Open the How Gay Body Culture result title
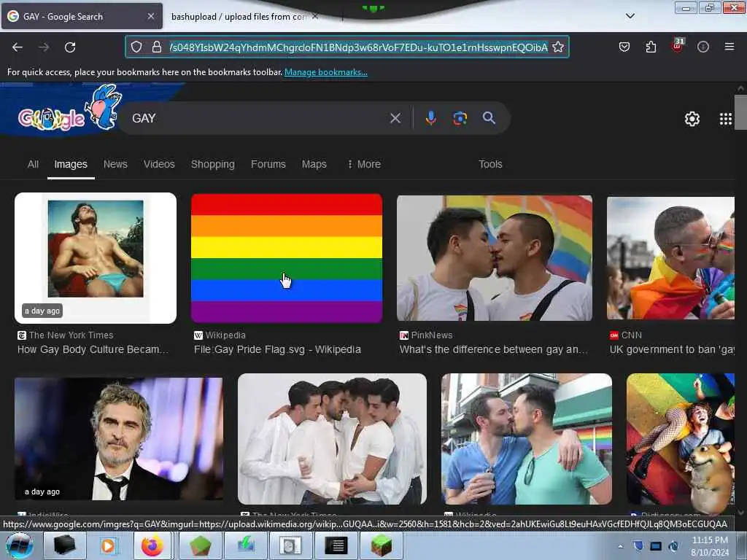Viewport: 747px width, 560px height. coord(93,349)
